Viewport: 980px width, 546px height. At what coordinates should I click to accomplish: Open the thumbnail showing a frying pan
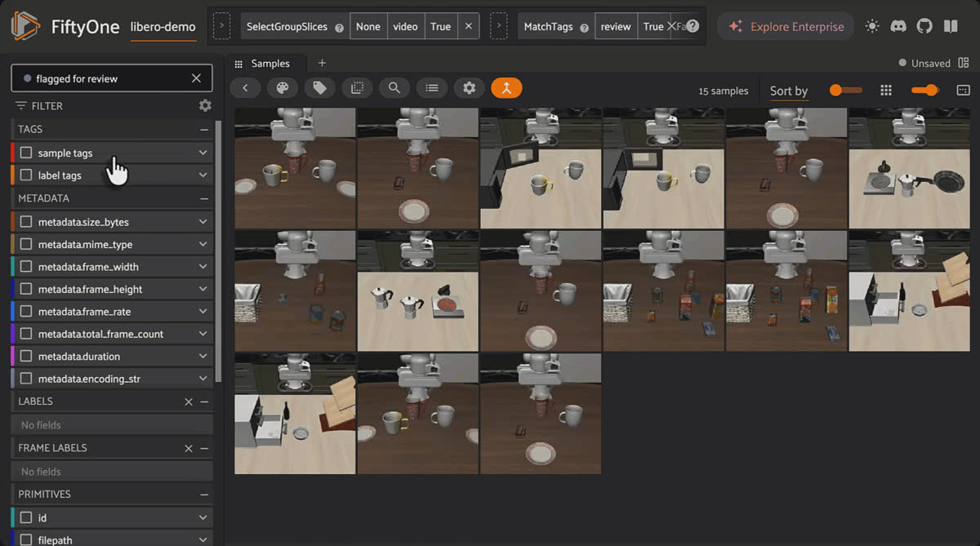click(909, 168)
